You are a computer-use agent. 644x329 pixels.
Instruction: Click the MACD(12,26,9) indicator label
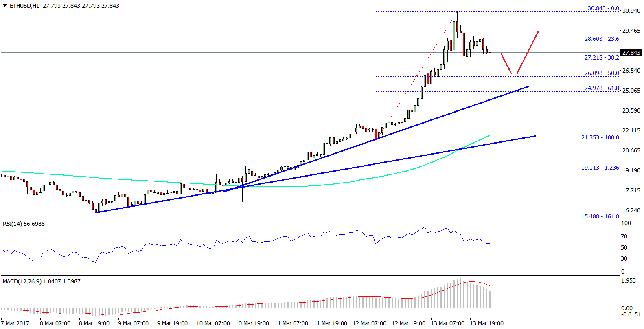(41, 281)
